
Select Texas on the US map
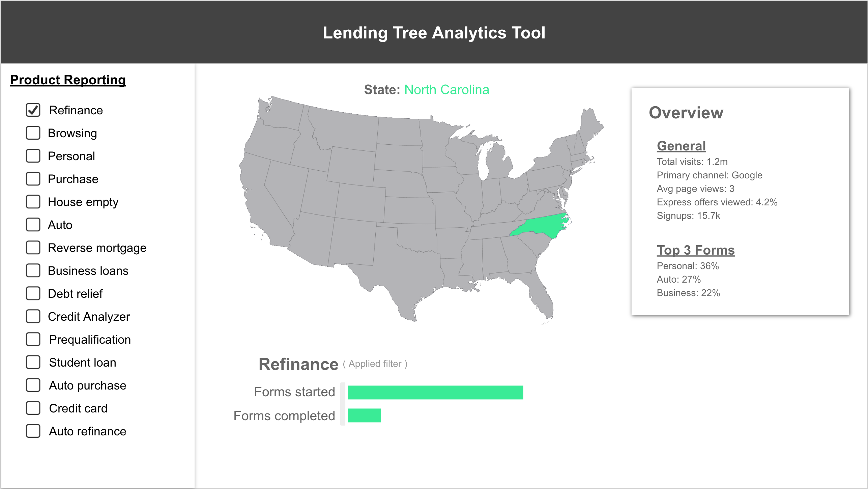tap(401, 270)
